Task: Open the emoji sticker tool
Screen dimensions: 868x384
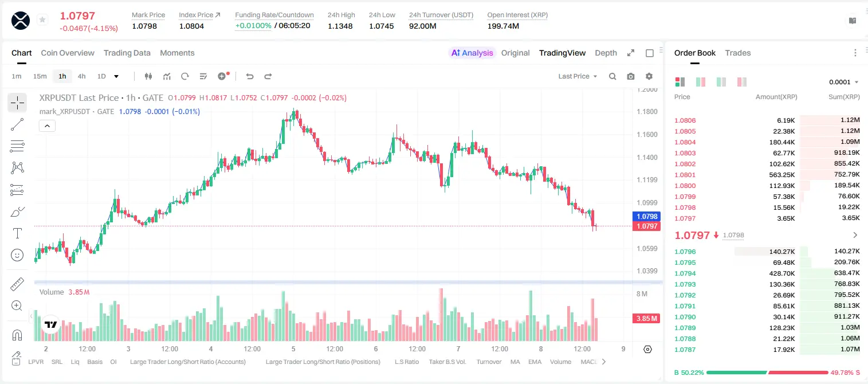Action: point(17,255)
